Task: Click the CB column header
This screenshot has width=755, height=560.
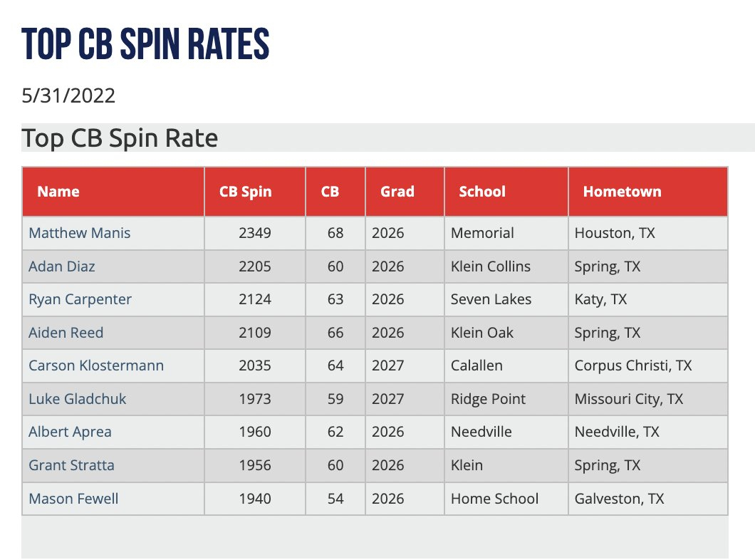Action: tap(330, 192)
